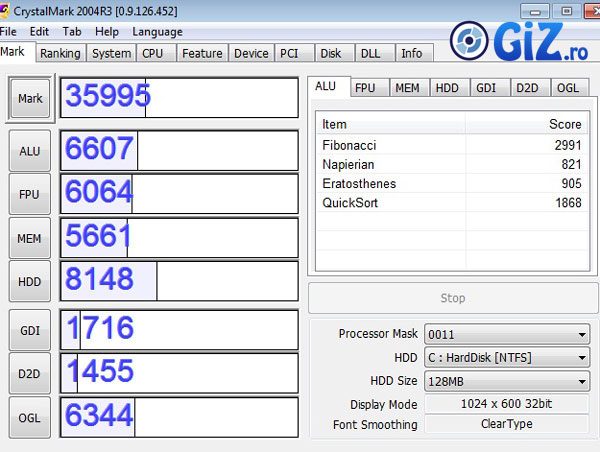The image size is (600, 452).
Task: Run the ALU benchmark button
Action: click(30, 151)
